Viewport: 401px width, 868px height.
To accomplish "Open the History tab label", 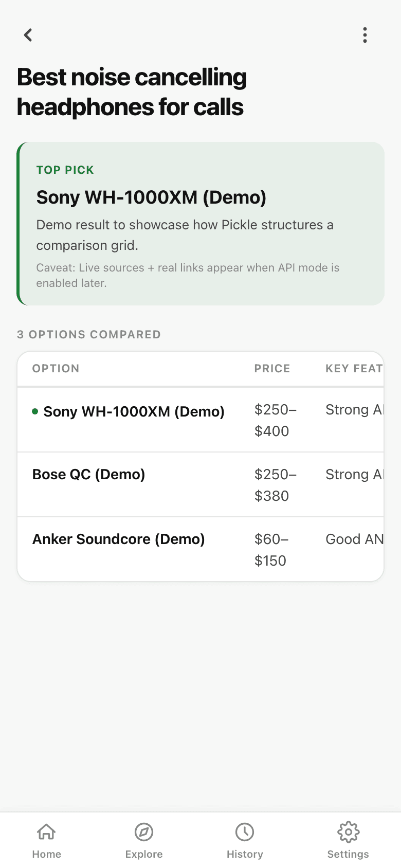I will [245, 854].
